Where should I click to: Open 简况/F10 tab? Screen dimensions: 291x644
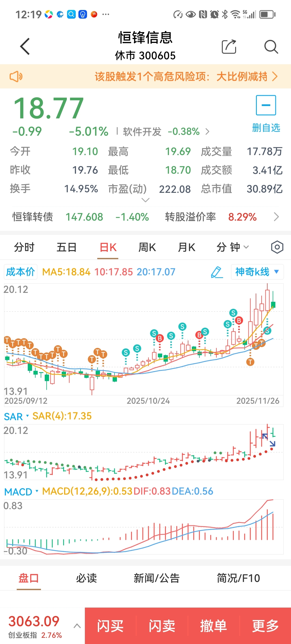(238, 578)
